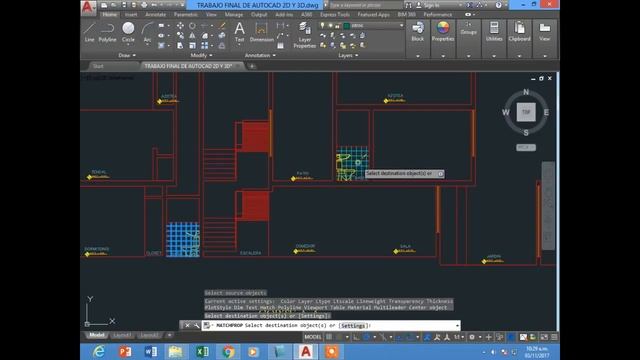Screen dimensions: 640x360
Task: Click the status bar Customization menu icon
Action: click(554, 337)
